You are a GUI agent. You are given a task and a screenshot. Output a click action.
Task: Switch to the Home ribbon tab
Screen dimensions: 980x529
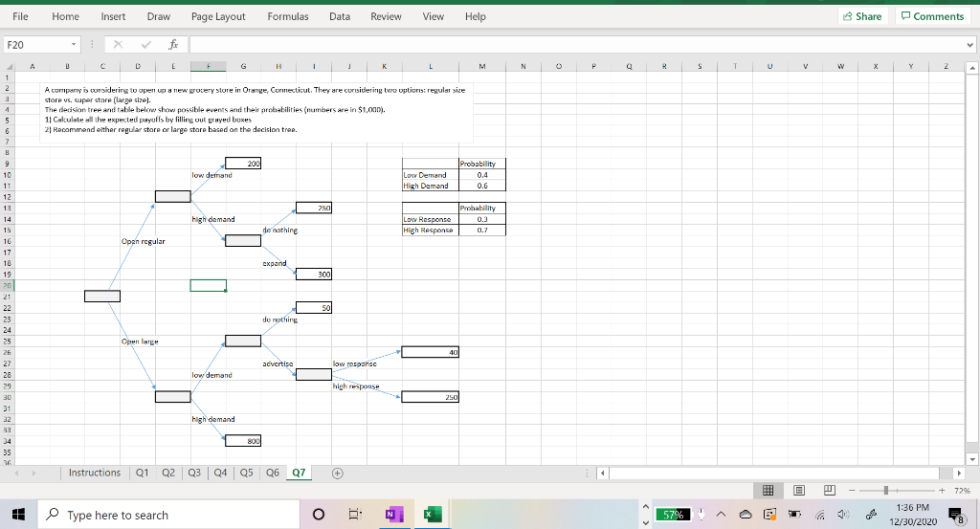[x=66, y=16]
